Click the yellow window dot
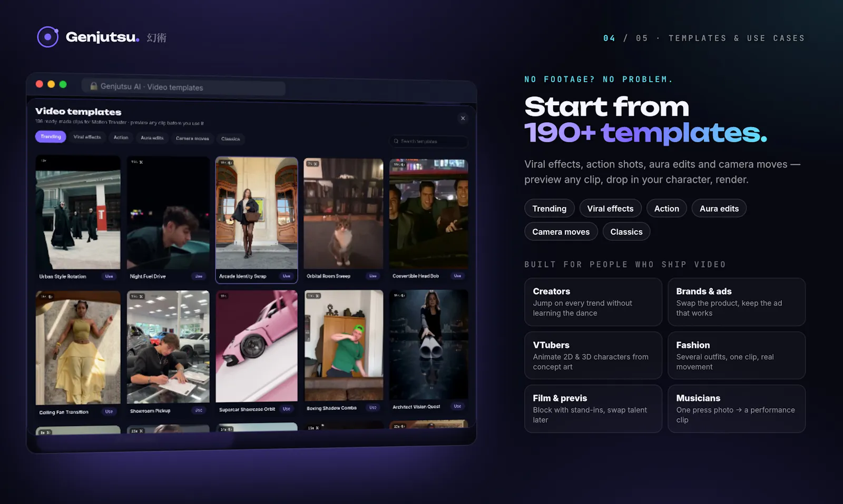The height and width of the screenshot is (504, 843). click(51, 84)
